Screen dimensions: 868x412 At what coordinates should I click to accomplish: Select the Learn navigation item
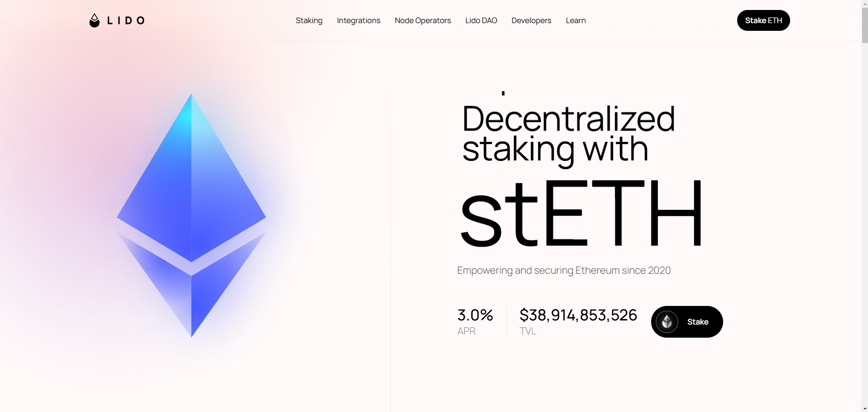(576, 20)
